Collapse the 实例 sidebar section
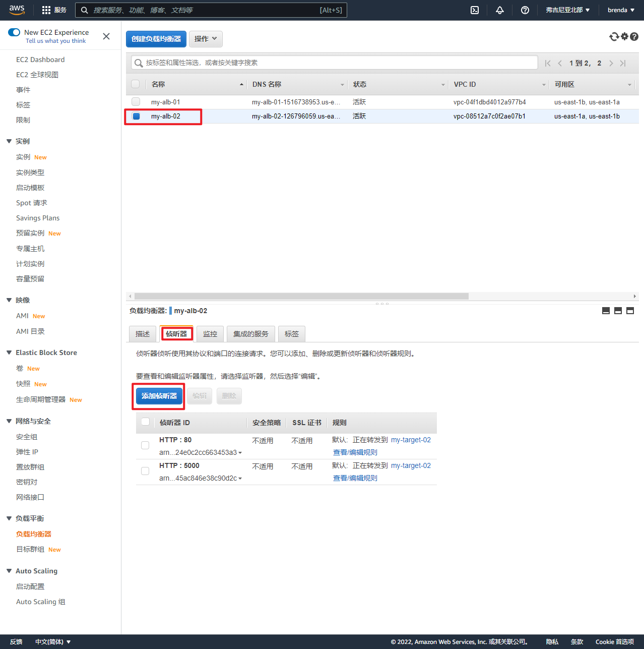Image resolution: width=644 pixels, height=649 pixels. (x=9, y=141)
